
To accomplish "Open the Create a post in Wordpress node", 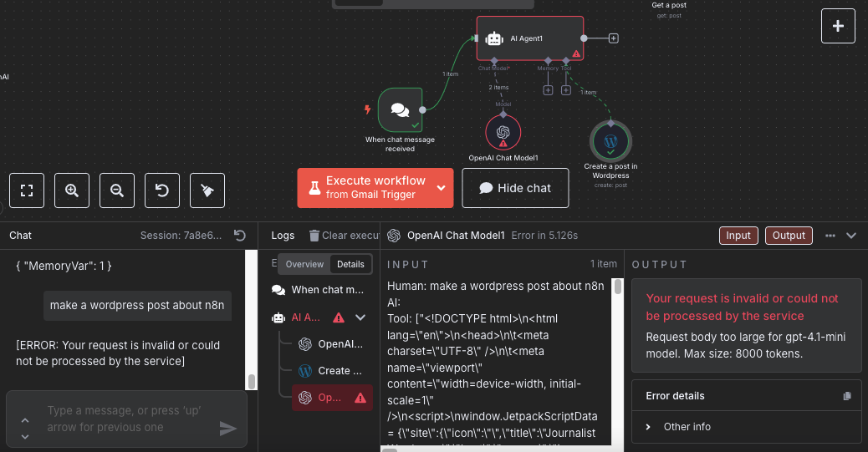I will tap(610, 141).
